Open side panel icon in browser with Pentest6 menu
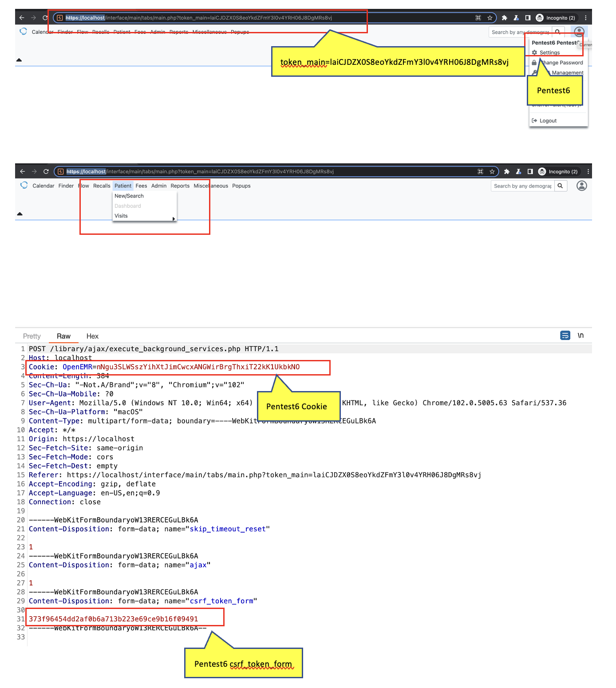The height and width of the screenshot is (688, 616). pyautogui.click(x=528, y=18)
